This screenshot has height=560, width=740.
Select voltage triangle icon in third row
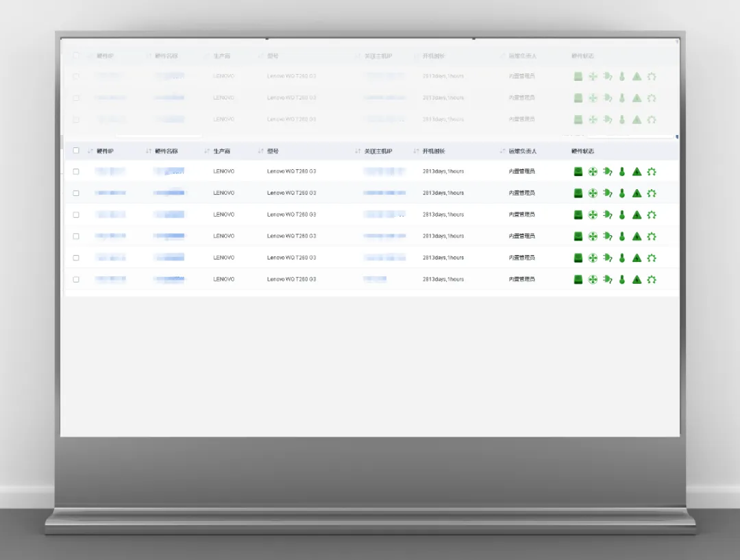[x=637, y=215]
